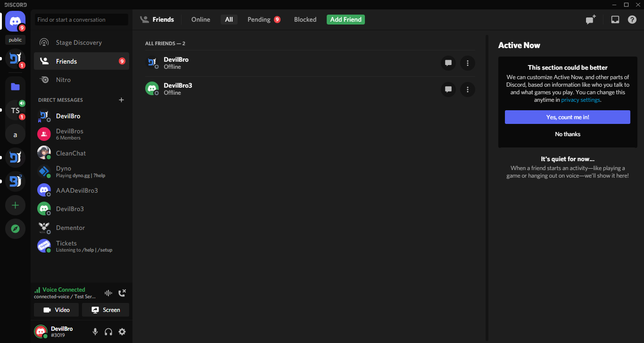This screenshot has height=343, width=644.
Task: Open AAADevilBro3 direct message
Action: [82, 190]
